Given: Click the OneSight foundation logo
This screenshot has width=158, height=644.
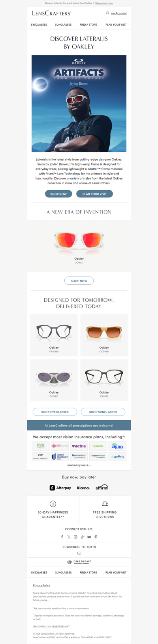Looking at the screenshot, I should tap(79, 562).
